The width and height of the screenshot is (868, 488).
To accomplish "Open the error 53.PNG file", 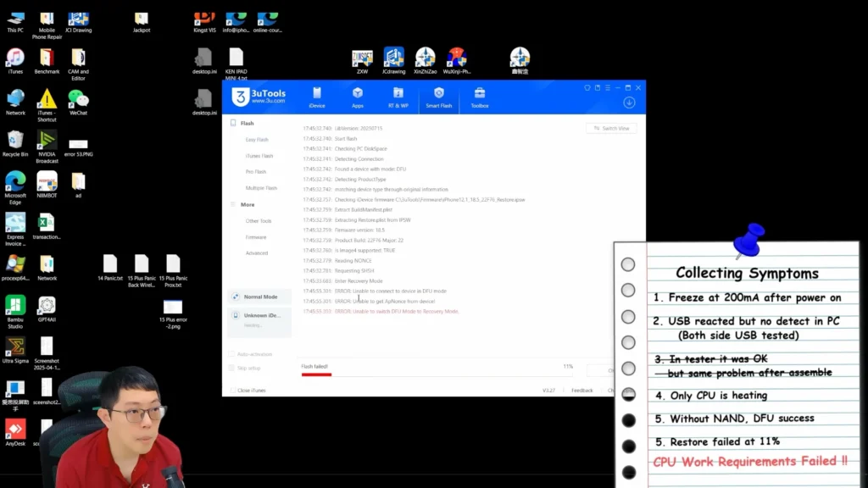I will pyautogui.click(x=78, y=147).
